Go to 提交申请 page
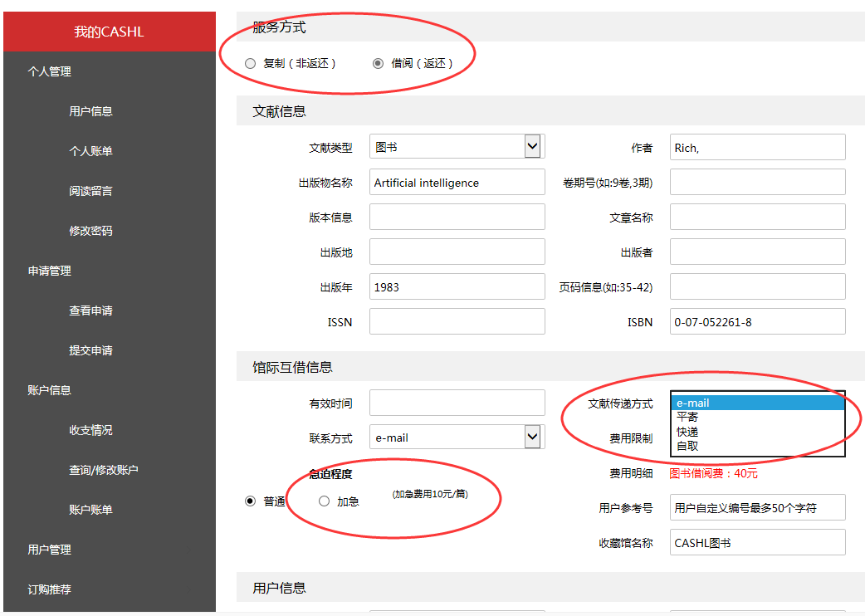Image resolution: width=865 pixels, height=616 pixels. [x=90, y=350]
